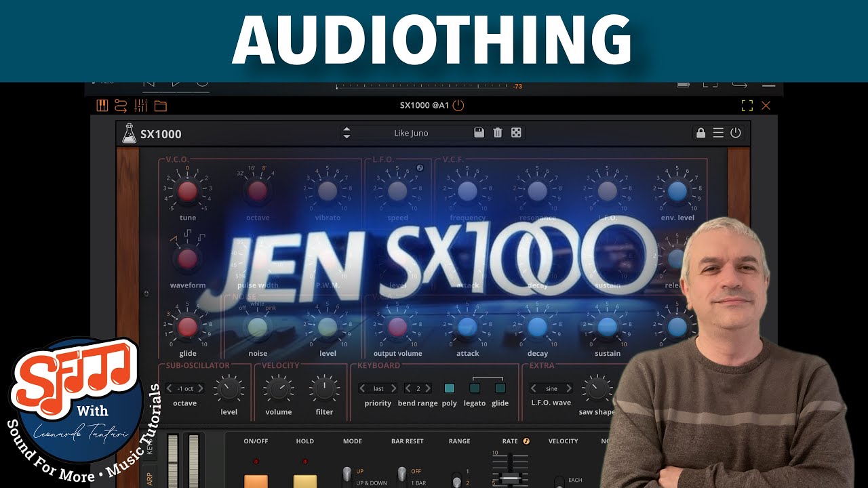Click the bend range value "2"
Image resolution: width=868 pixels, height=488 pixels.
(418, 388)
